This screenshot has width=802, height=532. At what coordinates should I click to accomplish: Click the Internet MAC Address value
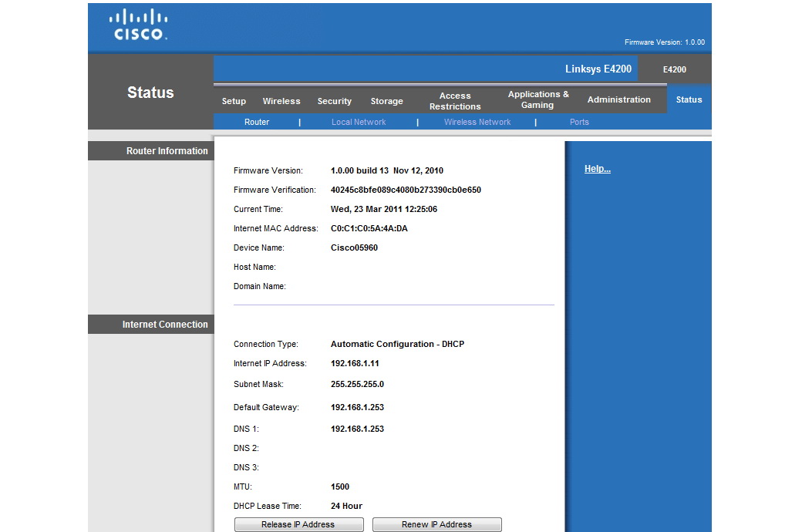tap(369, 228)
